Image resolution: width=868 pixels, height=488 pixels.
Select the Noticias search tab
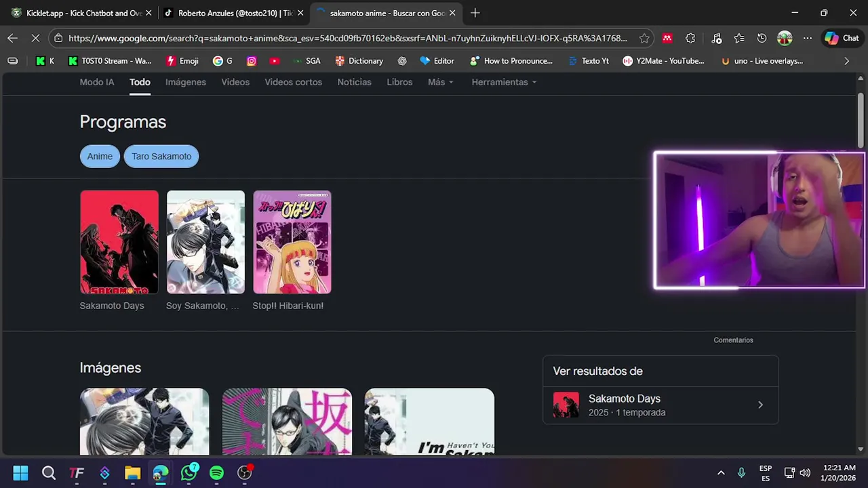[x=355, y=82]
